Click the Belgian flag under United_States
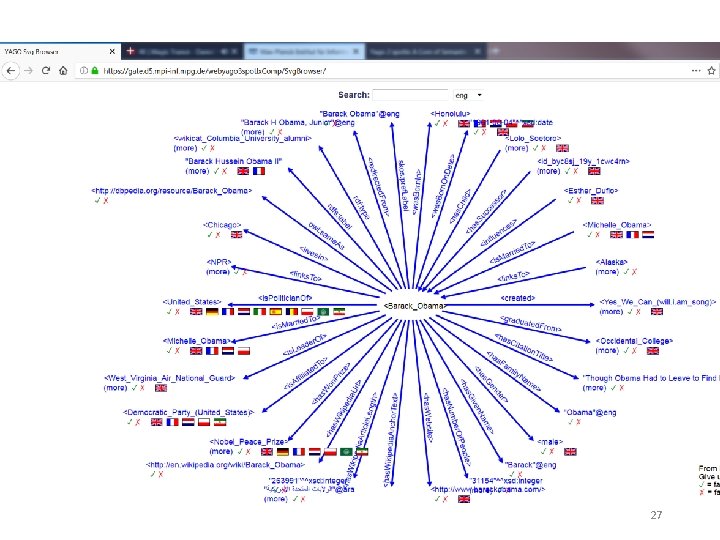720x540 pixels. pos(292,312)
